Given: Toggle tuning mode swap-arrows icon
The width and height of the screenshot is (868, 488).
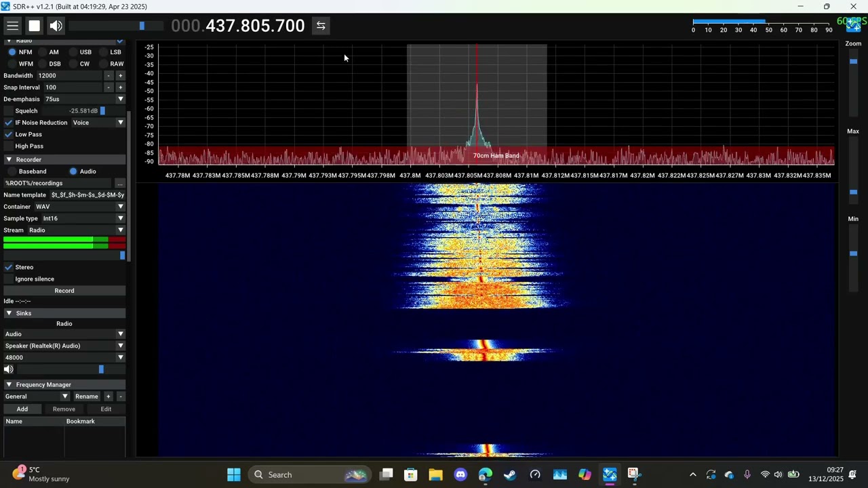Looking at the screenshot, I should click(x=321, y=26).
